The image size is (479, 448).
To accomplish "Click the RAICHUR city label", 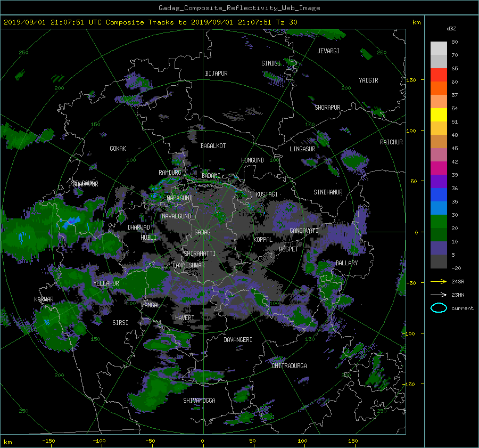I will click(x=391, y=142).
